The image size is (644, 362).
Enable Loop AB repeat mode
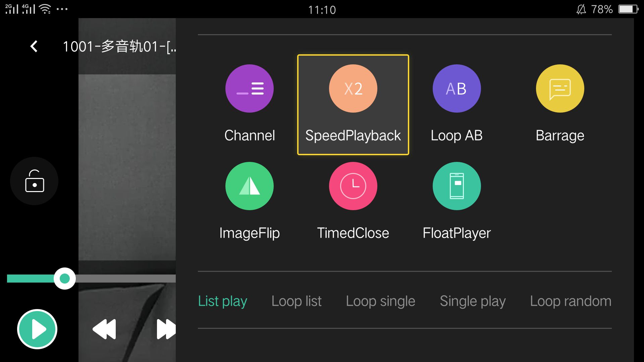tap(457, 89)
